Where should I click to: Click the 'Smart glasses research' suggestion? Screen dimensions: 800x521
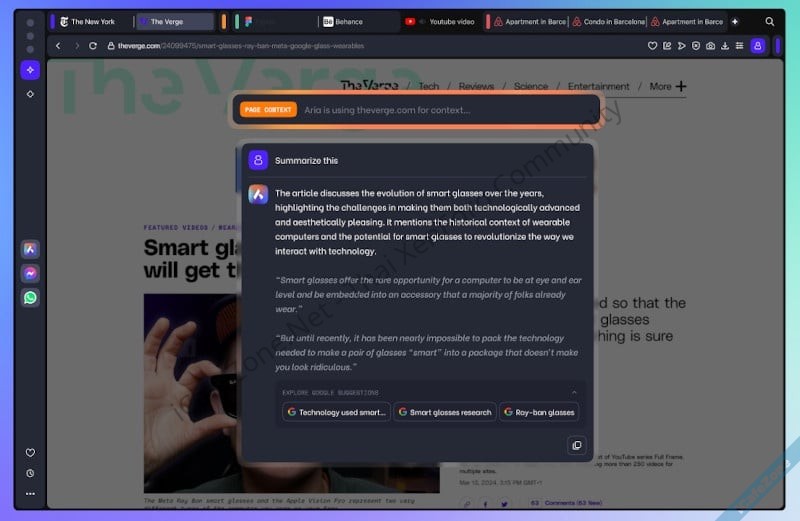(x=445, y=412)
